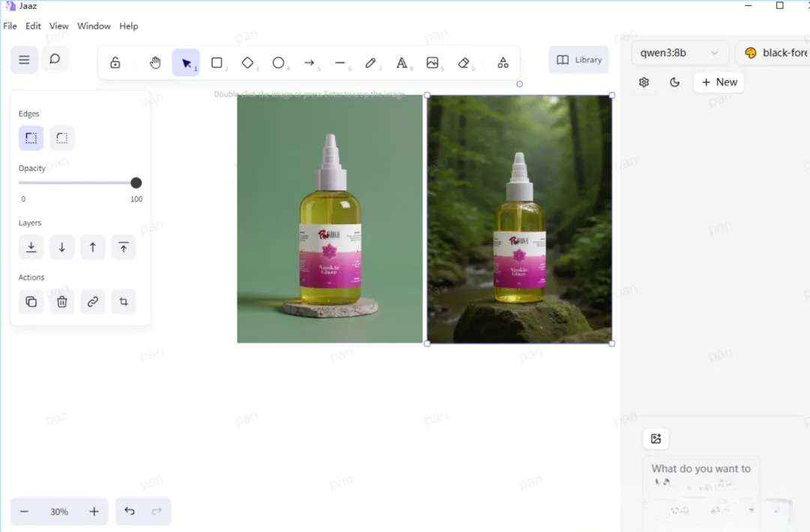This screenshot has width=810, height=532.
Task: Duplicate the selected image
Action: pyautogui.click(x=31, y=302)
